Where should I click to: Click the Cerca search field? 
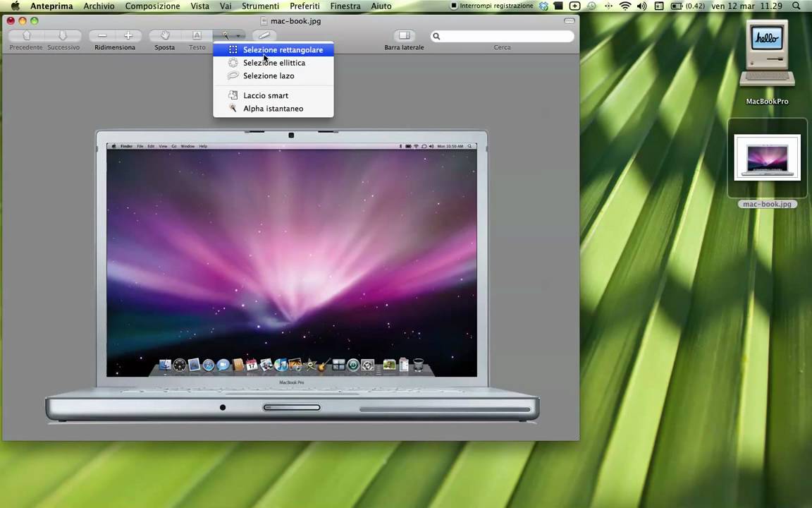click(x=503, y=36)
